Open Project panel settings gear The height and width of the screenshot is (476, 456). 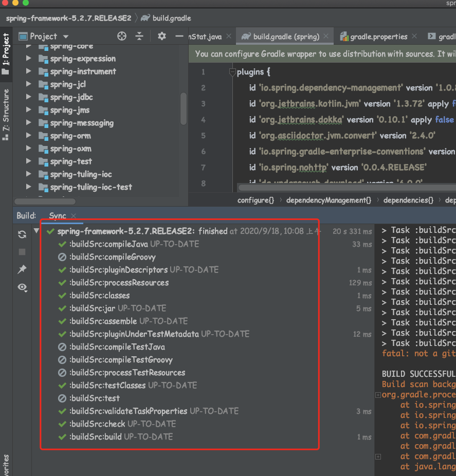click(161, 36)
